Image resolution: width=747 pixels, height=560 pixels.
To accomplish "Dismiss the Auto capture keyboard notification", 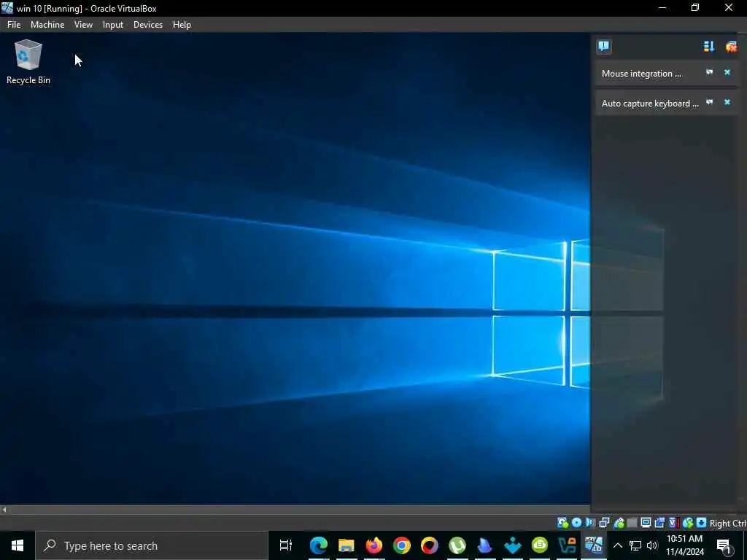I will 727,102.
